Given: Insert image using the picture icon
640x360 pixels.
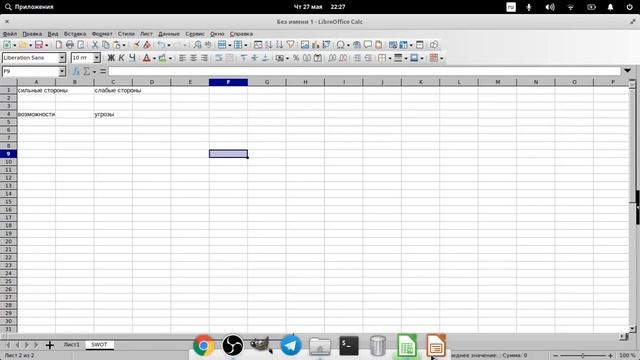Looking at the screenshot, I should 304,44.
